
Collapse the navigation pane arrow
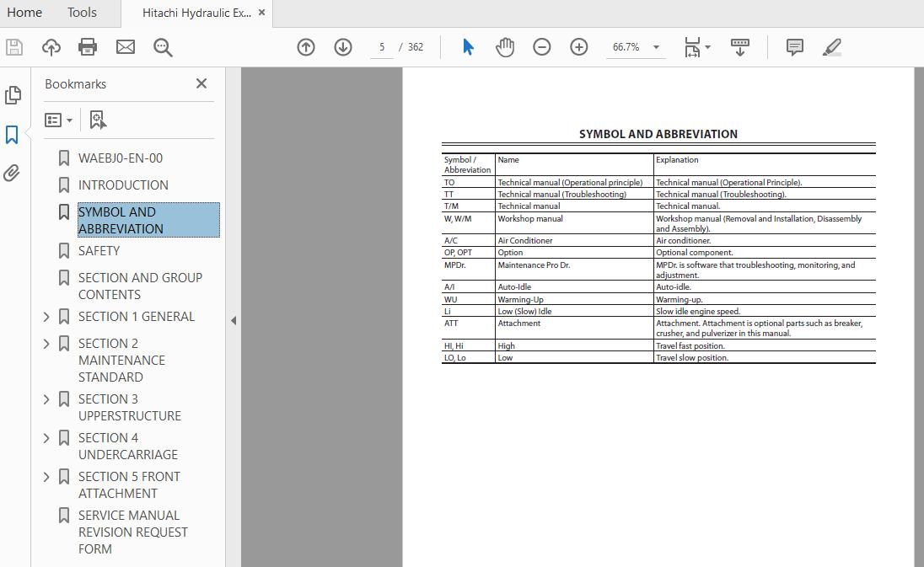coord(234,320)
